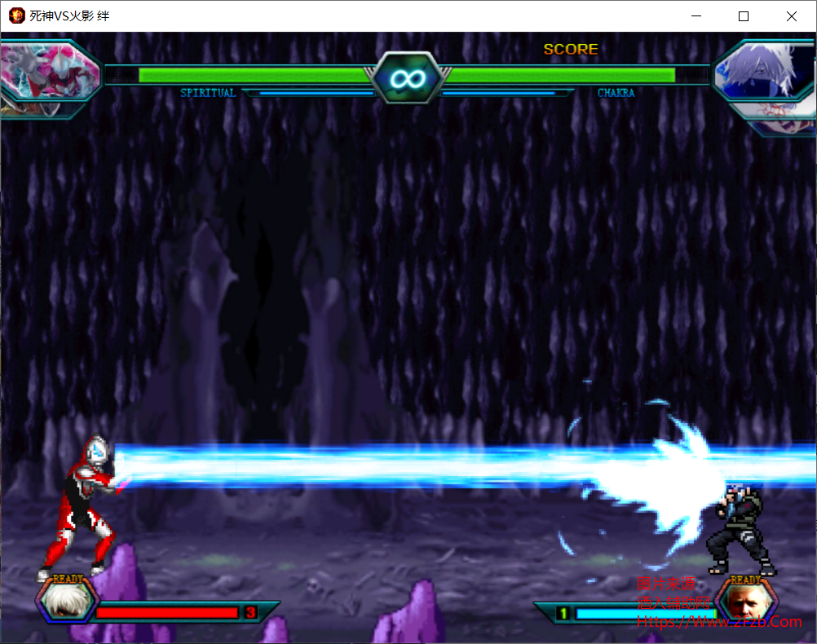Click the window title 死神VS火影 绊
The width and height of the screenshot is (817, 644).
click(x=69, y=16)
